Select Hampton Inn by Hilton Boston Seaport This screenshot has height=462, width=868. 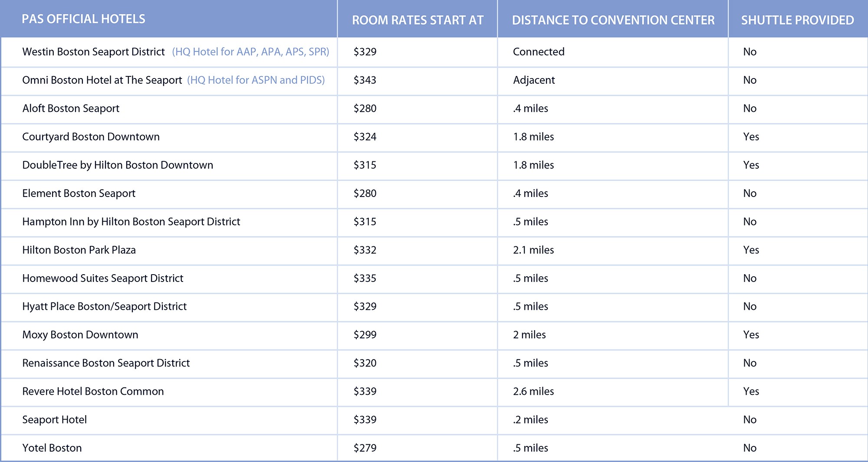131,222
